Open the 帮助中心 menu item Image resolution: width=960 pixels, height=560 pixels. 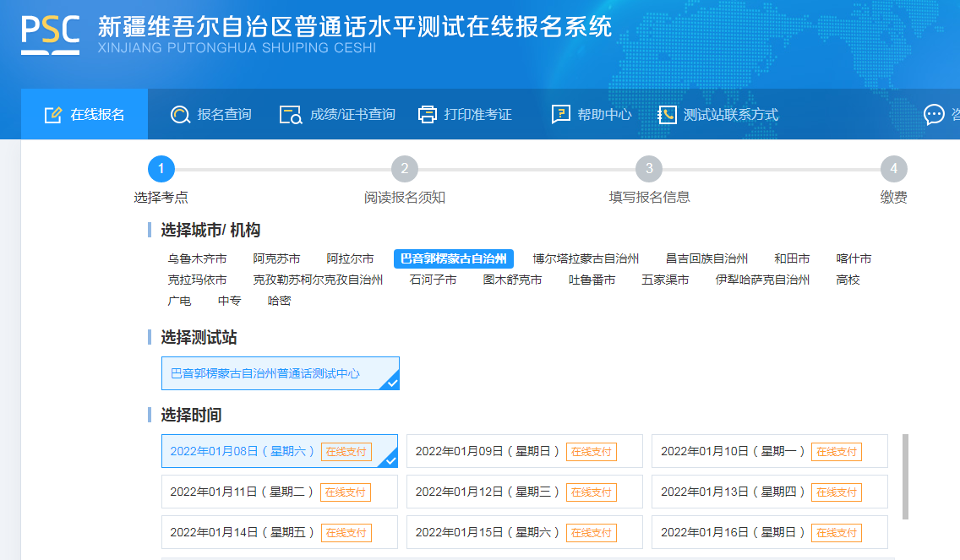click(604, 115)
